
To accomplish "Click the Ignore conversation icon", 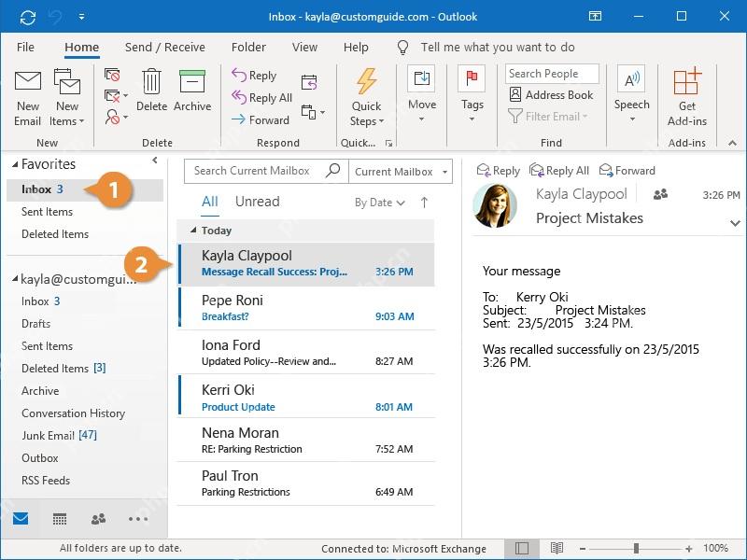I will [x=112, y=75].
